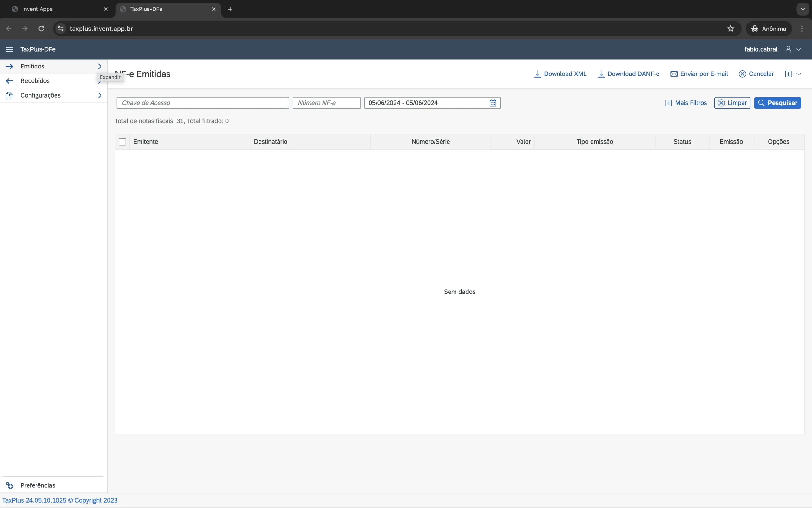
Task: Open the add-view plus icon near Cancelar
Action: [x=789, y=73]
